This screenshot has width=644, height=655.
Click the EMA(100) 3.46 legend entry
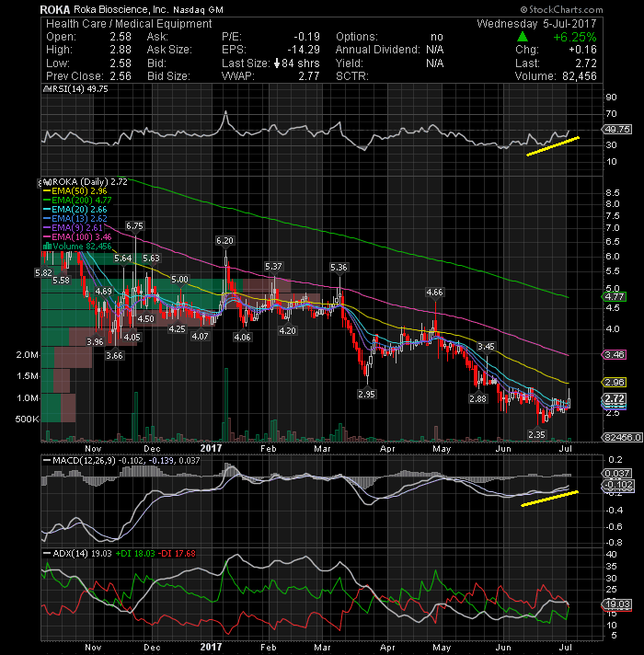(x=77, y=237)
